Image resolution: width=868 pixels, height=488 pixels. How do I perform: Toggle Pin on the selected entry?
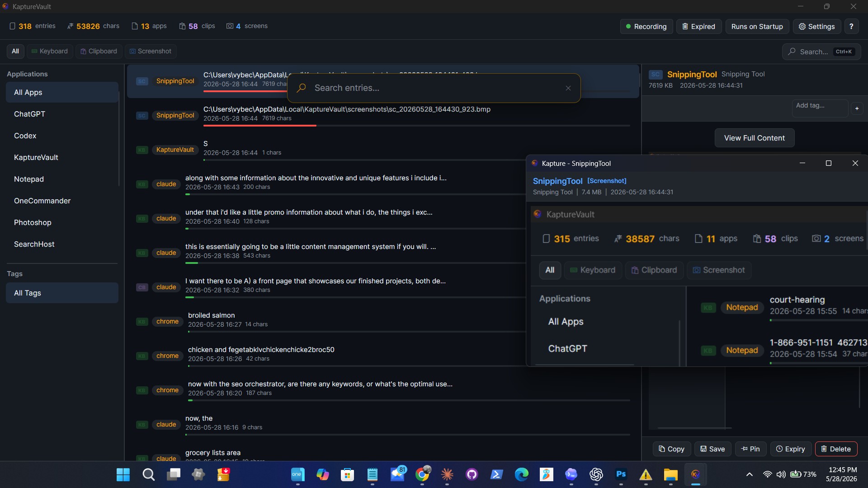click(750, 449)
